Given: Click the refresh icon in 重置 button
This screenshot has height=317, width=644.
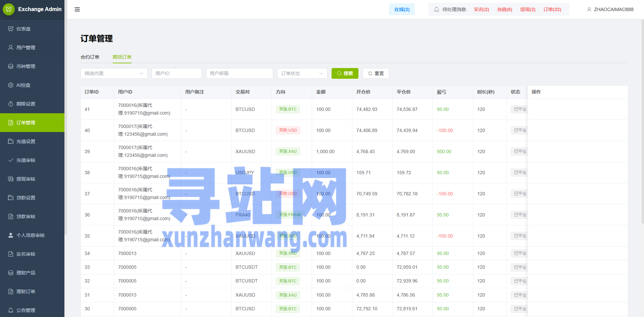Looking at the screenshot, I should tap(370, 73).
